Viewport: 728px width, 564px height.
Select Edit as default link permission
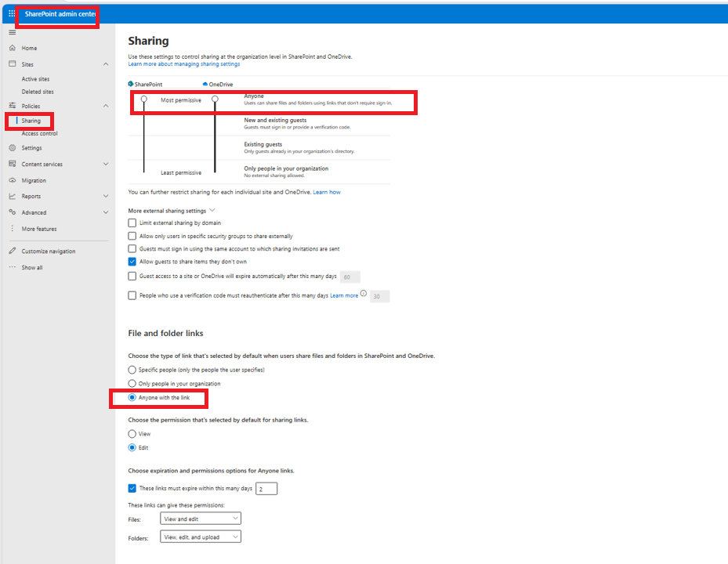pos(132,447)
